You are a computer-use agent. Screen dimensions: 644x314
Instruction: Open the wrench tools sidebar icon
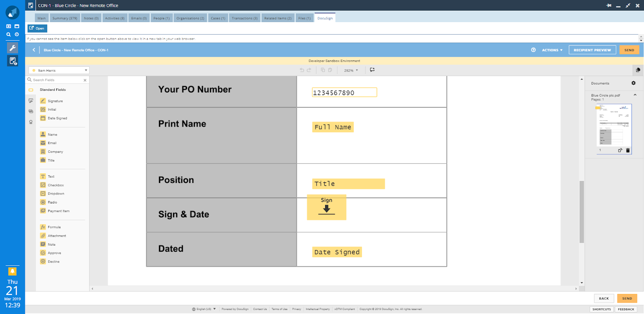point(12,48)
